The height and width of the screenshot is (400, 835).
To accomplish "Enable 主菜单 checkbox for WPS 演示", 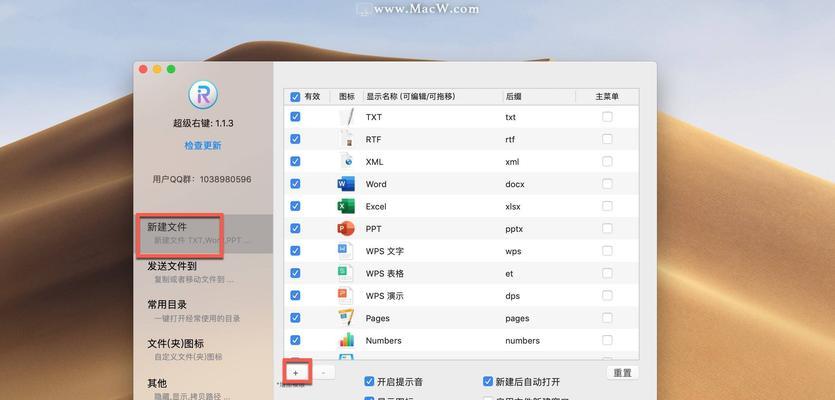I will [607, 296].
